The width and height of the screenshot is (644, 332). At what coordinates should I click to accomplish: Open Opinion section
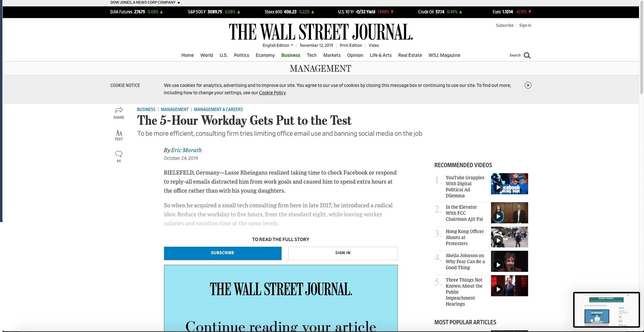355,55
